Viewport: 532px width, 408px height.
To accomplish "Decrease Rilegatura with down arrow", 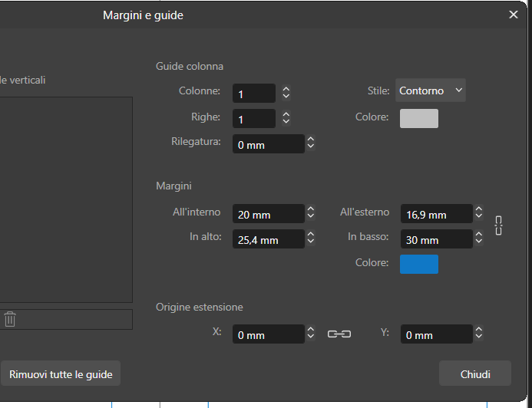I will 310,147.
